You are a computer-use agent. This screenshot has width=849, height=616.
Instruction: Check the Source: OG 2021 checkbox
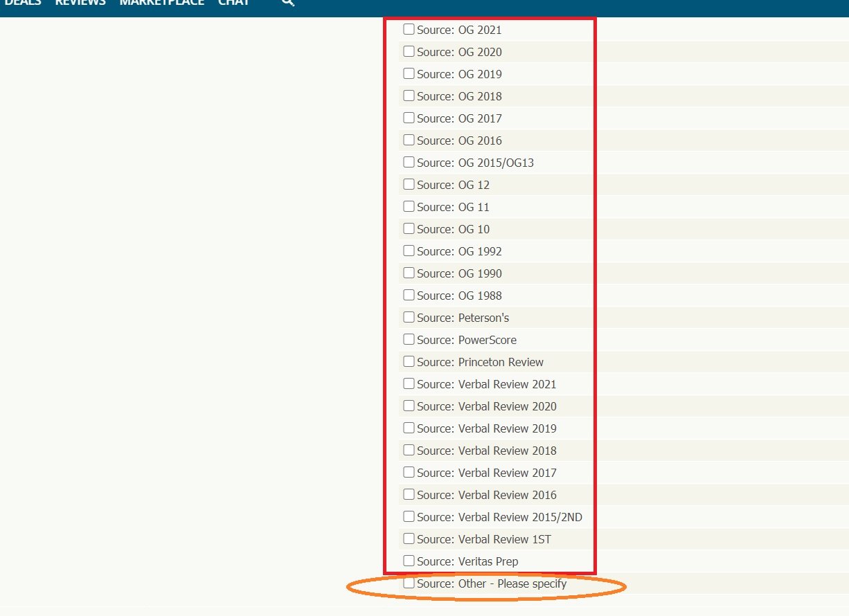409,29
